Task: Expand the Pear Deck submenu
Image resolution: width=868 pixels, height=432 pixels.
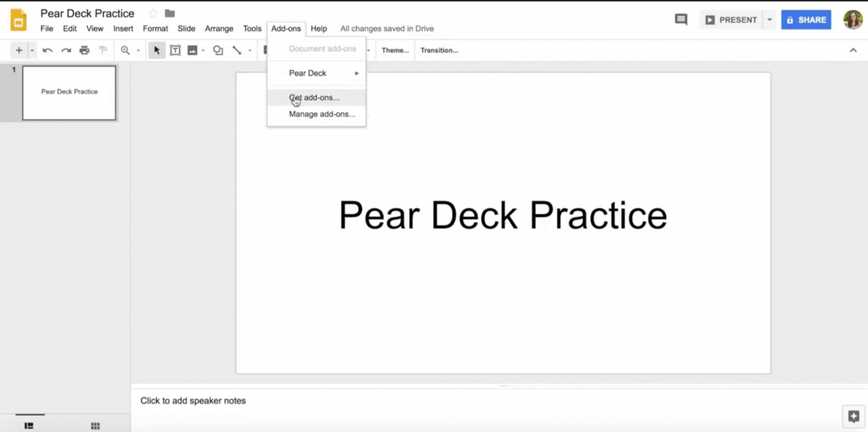Action: [316, 73]
